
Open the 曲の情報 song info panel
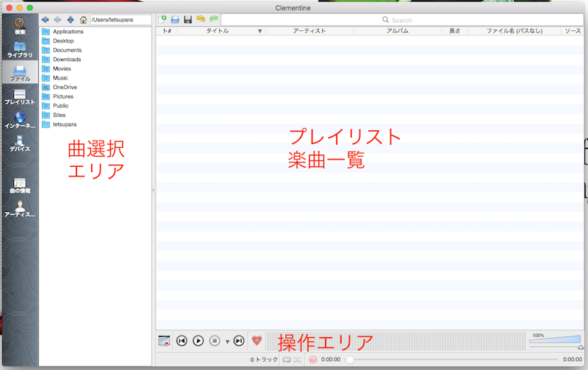pyautogui.click(x=20, y=185)
